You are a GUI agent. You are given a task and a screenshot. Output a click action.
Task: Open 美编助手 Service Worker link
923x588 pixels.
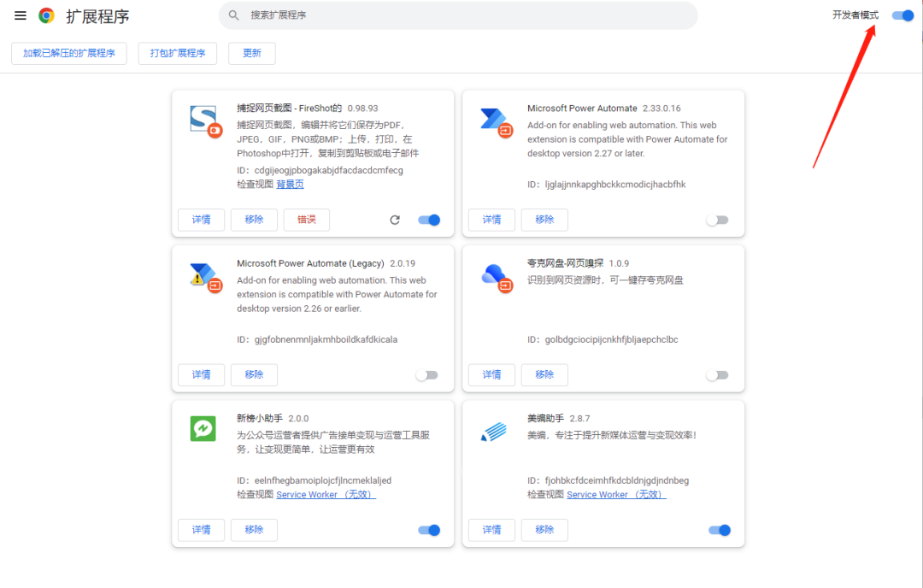click(x=616, y=494)
